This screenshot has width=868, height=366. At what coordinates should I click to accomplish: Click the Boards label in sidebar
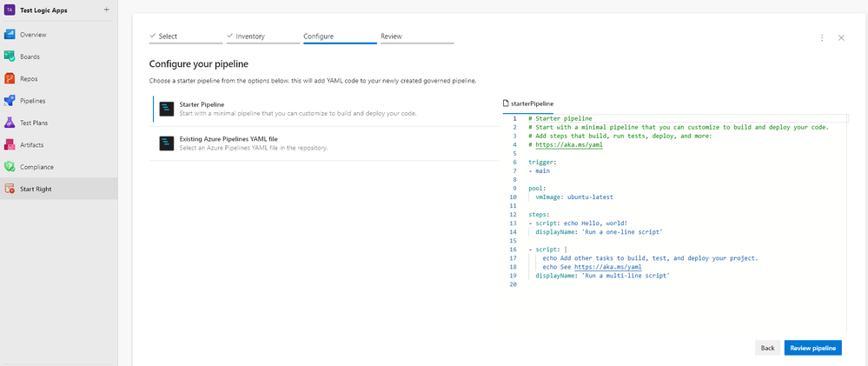(30, 57)
